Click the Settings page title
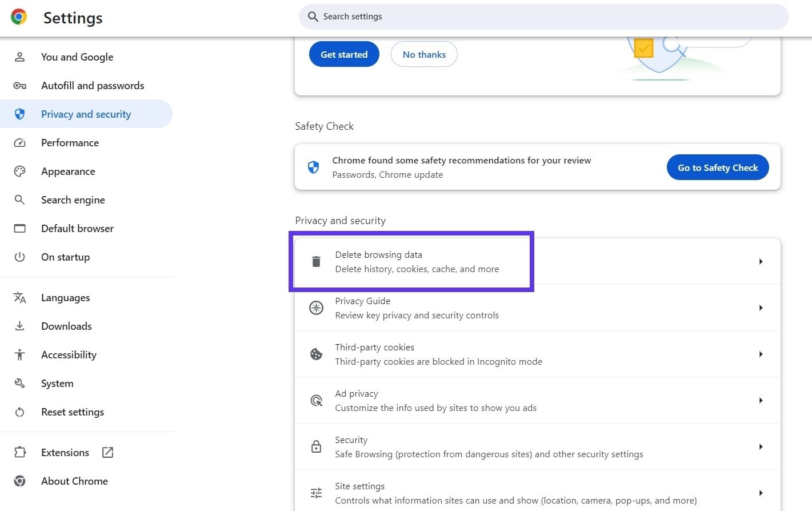 (73, 18)
